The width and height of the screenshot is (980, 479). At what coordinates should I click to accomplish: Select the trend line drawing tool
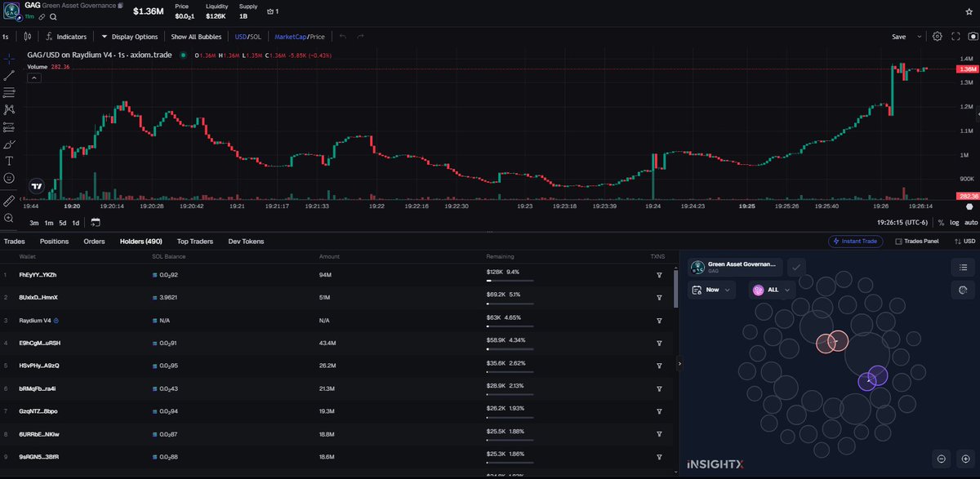point(9,75)
